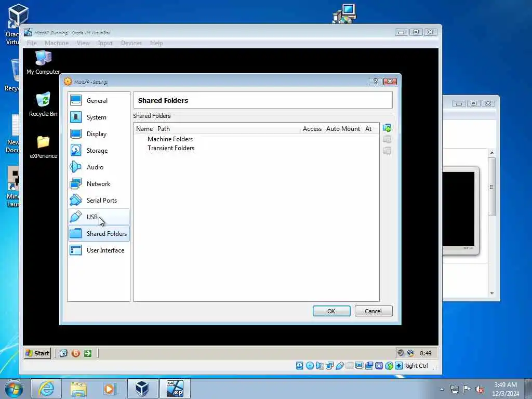
Task: Click the USB devices status bar icon
Action: pos(340,365)
